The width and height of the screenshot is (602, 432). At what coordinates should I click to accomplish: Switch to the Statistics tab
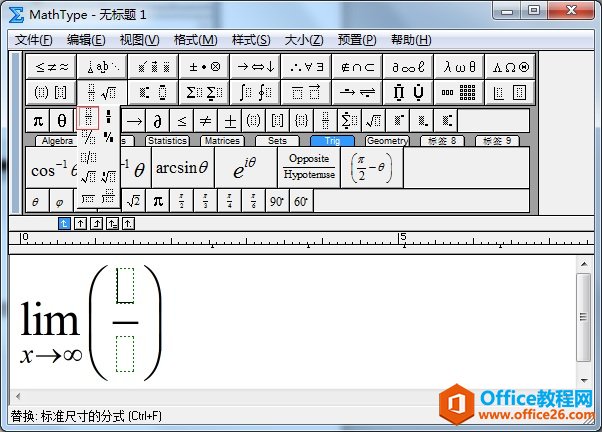[167, 141]
